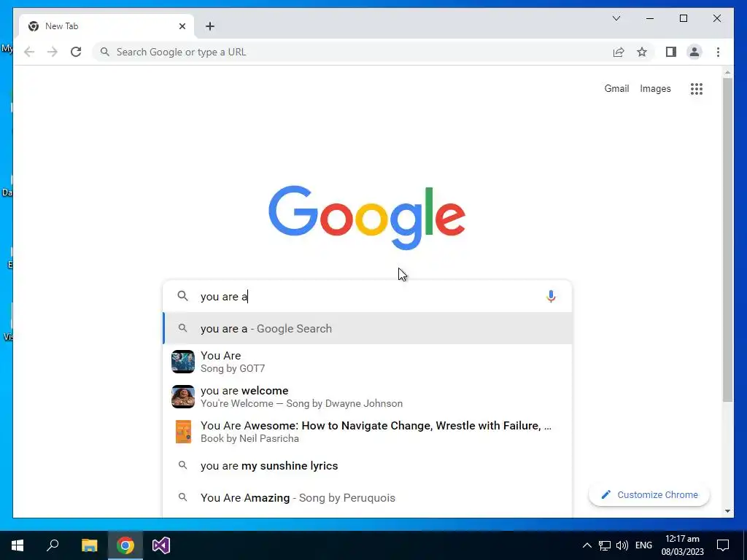The image size is (747, 560).
Task: Click the Dwayne Johnson song thumbnail
Action: [183, 397]
